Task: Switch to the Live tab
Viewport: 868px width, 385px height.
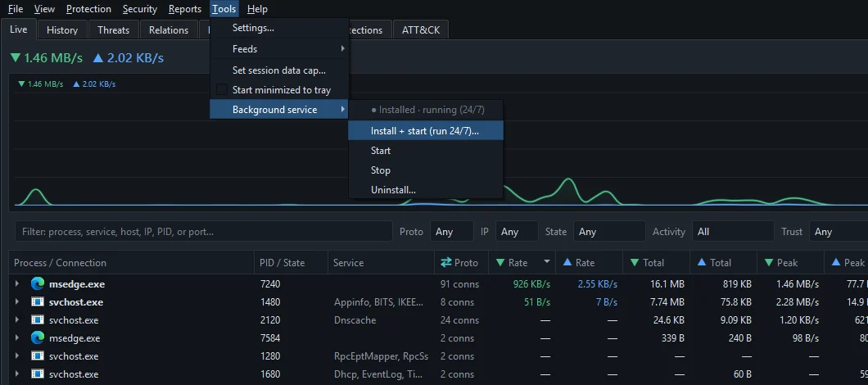Action: pyautogui.click(x=18, y=29)
